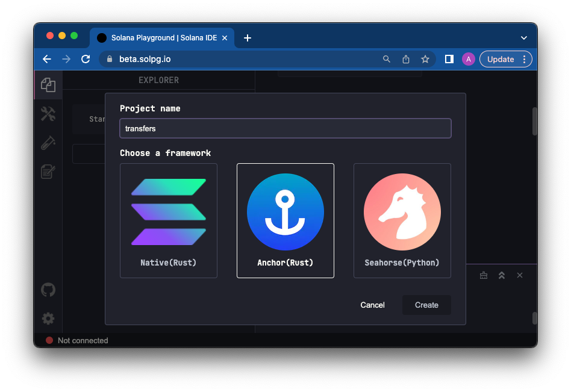The height and width of the screenshot is (392, 571).
Task: Bookmark this page with the star icon
Action: coord(425,59)
